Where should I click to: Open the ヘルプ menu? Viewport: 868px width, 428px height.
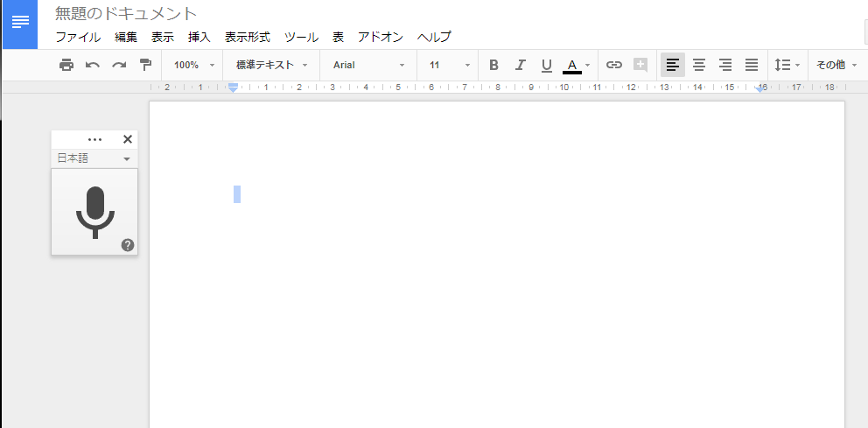pos(434,37)
